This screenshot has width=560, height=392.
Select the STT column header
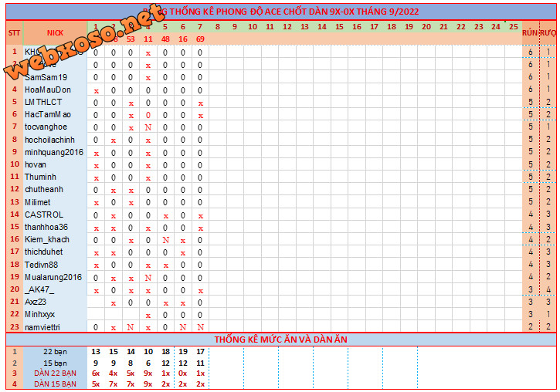point(14,32)
